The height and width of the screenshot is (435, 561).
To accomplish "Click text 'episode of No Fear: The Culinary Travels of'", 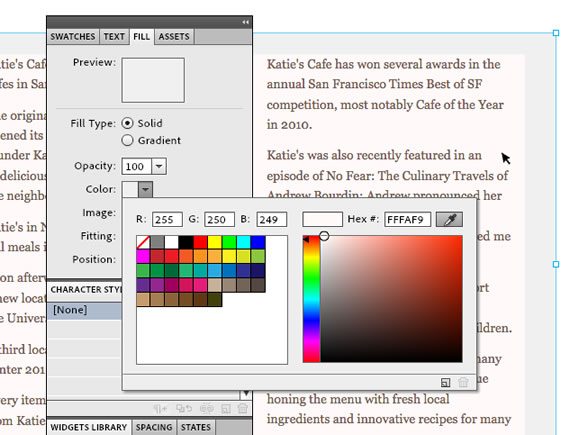I will (387, 176).
